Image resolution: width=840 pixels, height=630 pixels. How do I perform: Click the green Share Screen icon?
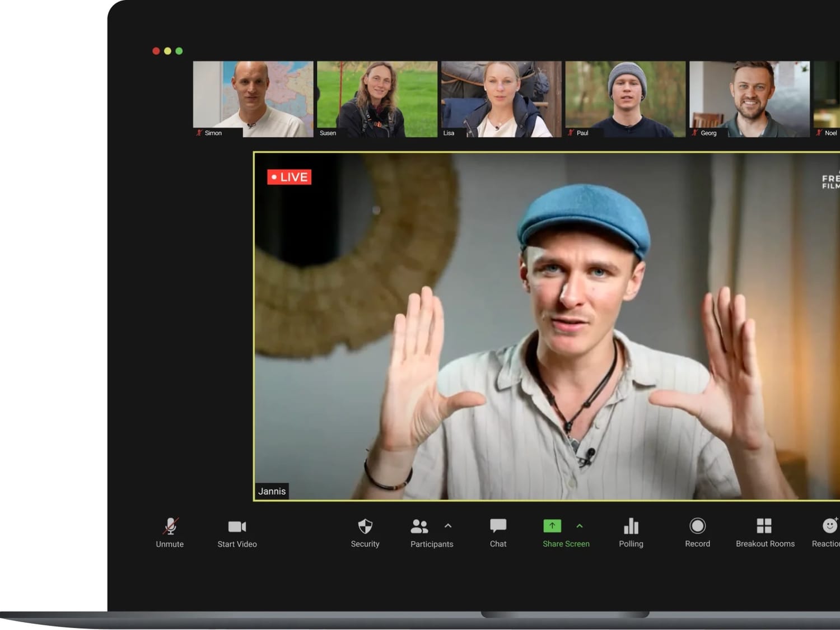552,526
